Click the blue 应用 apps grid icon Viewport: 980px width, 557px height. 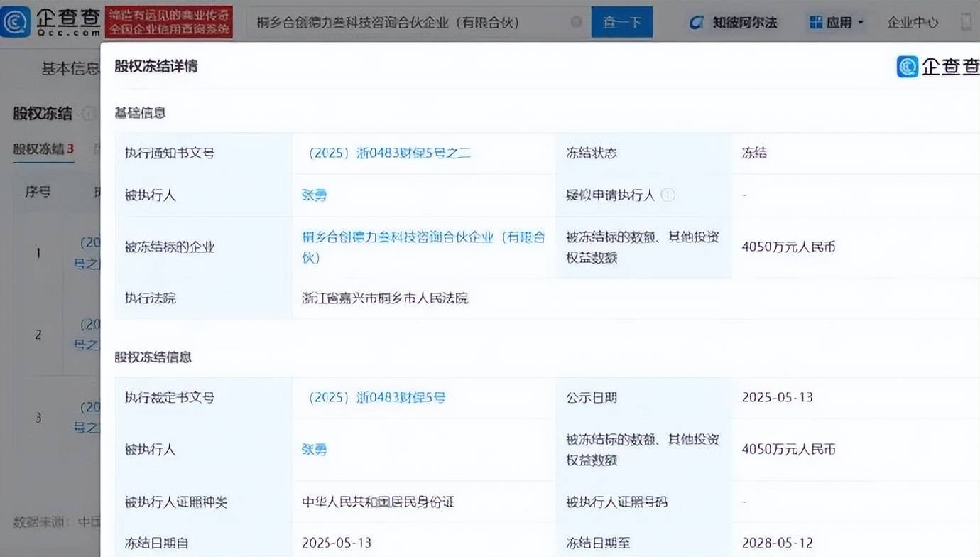tap(815, 21)
